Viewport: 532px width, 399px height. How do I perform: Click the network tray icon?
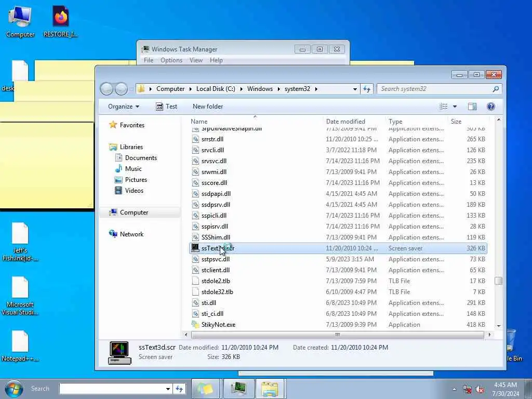click(x=467, y=389)
